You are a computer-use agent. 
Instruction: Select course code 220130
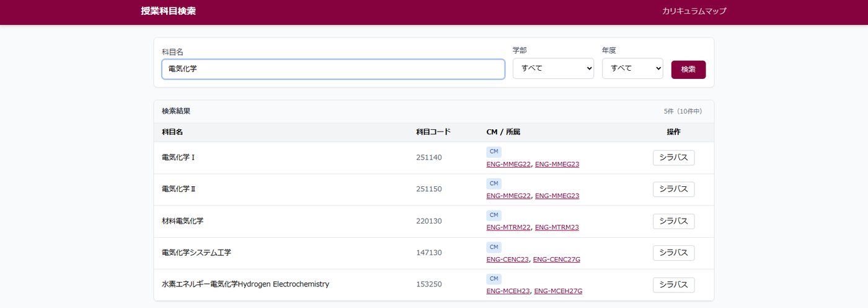[429, 221]
